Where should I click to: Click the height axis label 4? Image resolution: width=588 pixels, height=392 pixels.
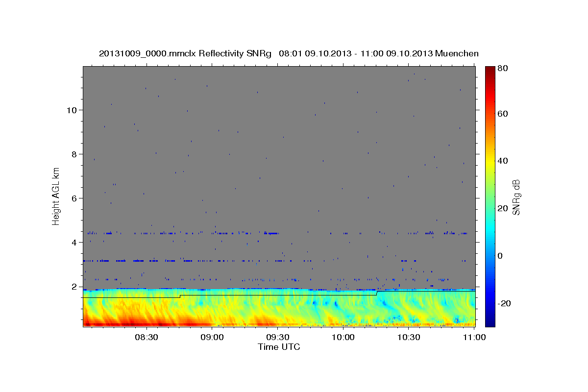click(74, 242)
